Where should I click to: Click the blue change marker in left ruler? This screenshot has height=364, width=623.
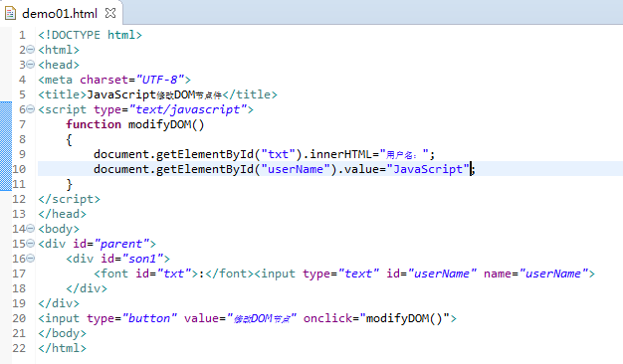(6, 146)
